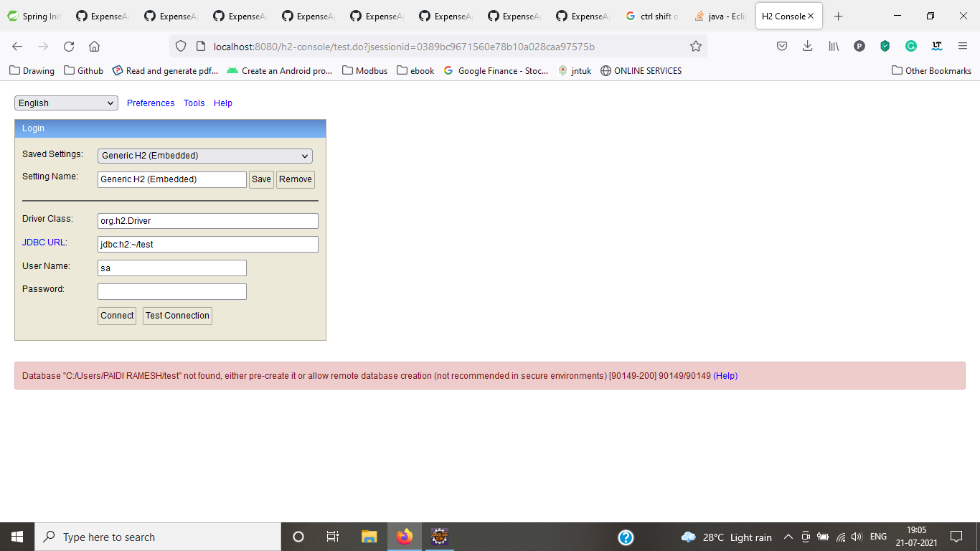Open the account profile icon
980x551 pixels.
859,45
